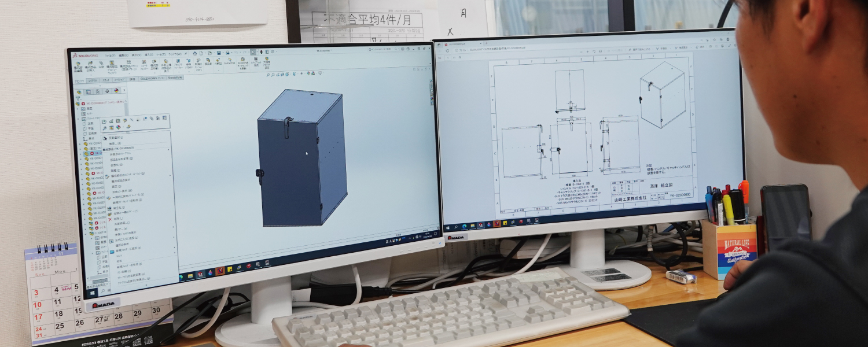This screenshot has height=347, width=868.
Task: Expand the 履歴 node in the feature tree
Action: point(78,109)
